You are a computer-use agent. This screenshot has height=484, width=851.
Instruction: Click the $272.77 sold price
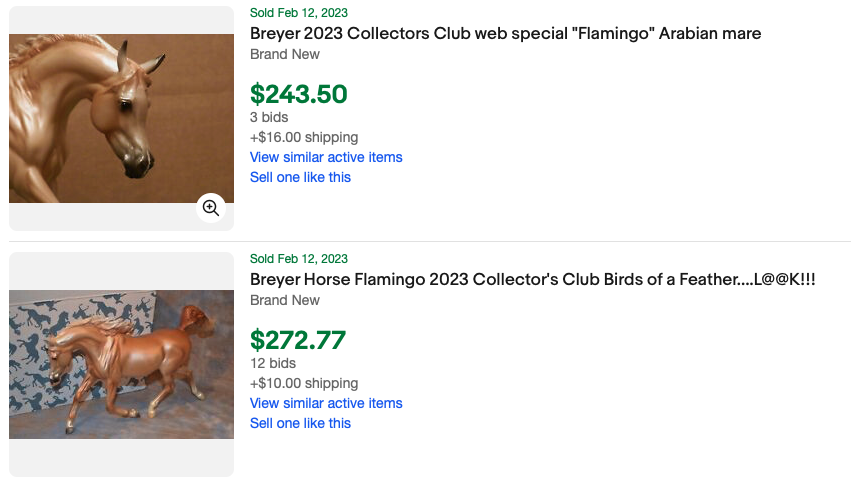click(x=298, y=340)
